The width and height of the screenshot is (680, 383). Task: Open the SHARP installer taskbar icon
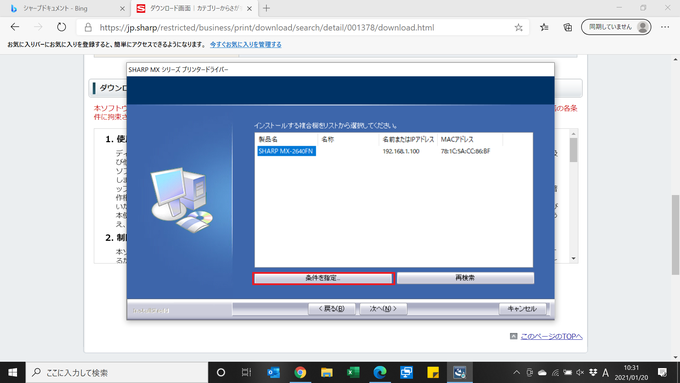tap(459, 372)
